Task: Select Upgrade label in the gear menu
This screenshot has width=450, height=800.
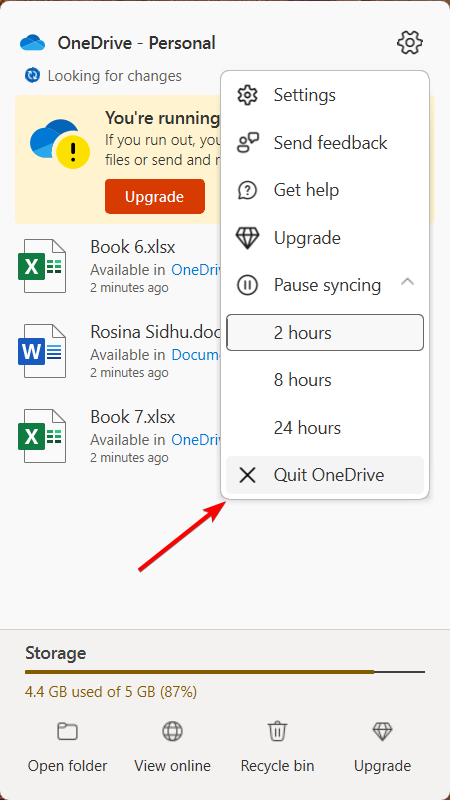Action: pyautogui.click(x=307, y=238)
